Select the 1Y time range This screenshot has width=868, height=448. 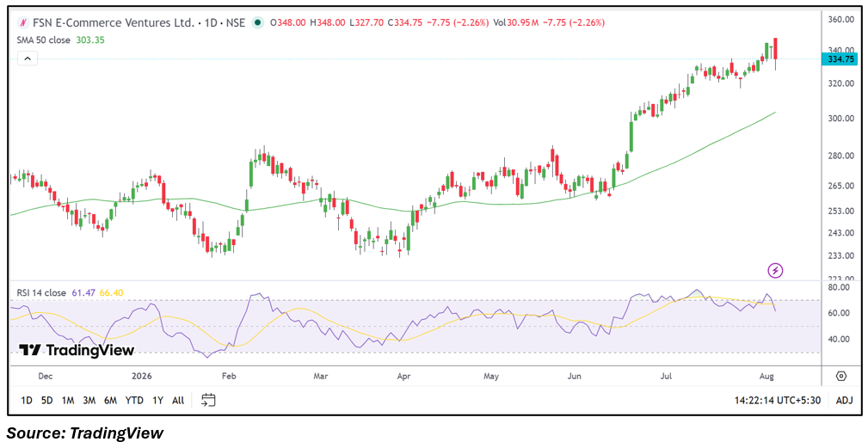[x=157, y=401]
